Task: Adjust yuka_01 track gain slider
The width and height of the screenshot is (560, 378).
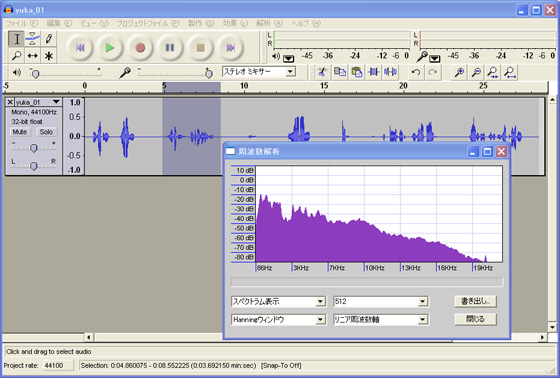Action: (x=33, y=148)
